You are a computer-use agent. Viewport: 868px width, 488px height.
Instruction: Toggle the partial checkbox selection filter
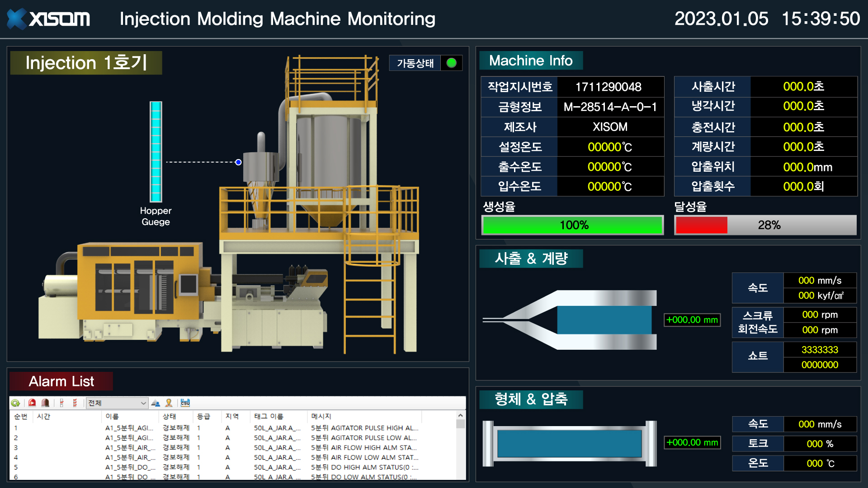click(62, 403)
